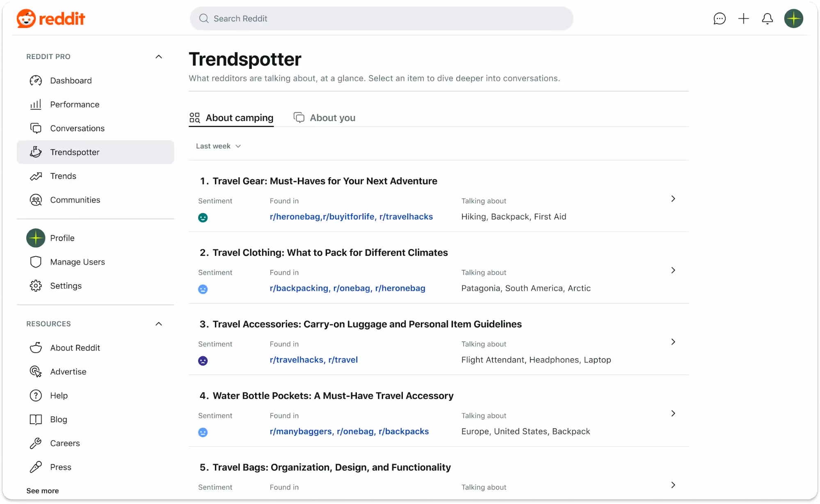820x504 pixels.
Task: Collapse the RESOURCES section
Action: [x=158, y=324]
